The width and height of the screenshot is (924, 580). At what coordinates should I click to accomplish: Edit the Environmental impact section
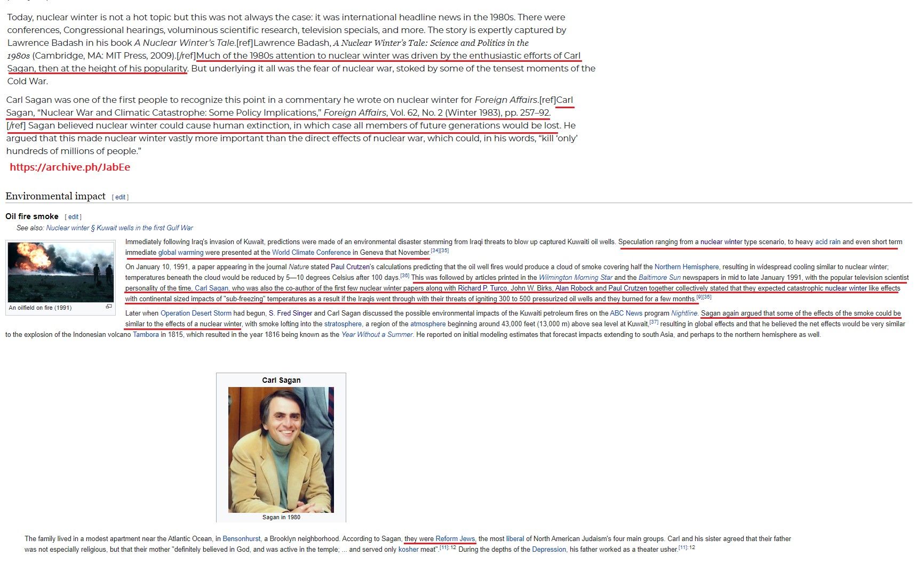121,197
